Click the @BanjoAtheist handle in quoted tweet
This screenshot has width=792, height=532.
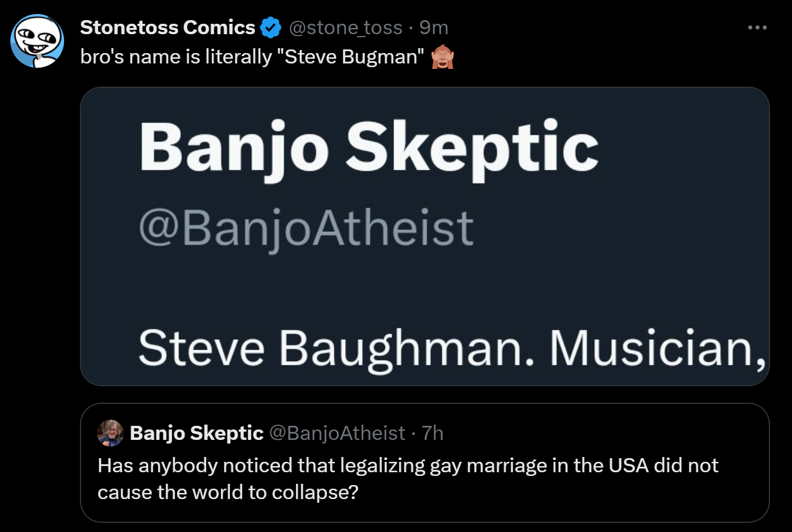(x=337, y=433)
